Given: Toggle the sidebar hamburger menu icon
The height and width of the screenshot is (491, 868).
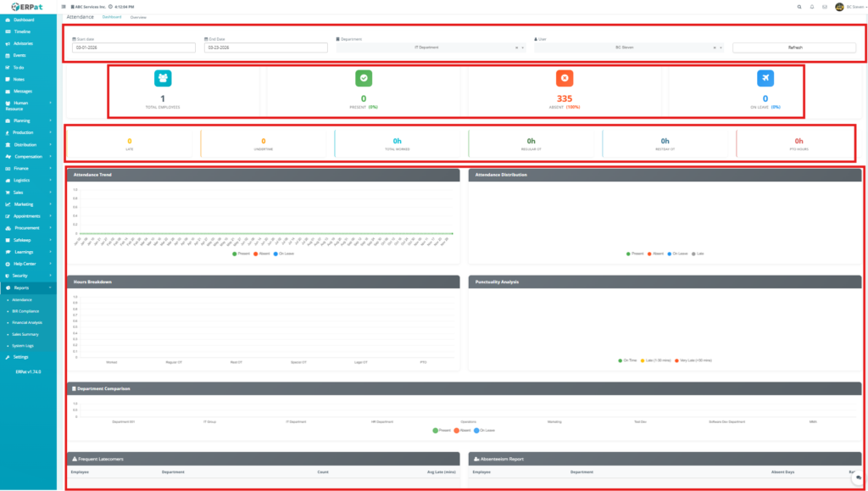Looking at the screenshot, I should point(64,6).
